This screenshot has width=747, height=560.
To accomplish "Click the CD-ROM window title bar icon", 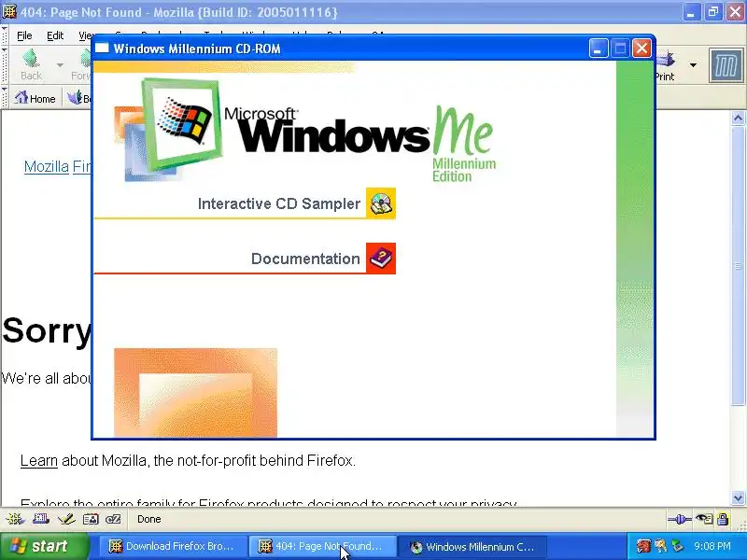I will coord(102,49).
